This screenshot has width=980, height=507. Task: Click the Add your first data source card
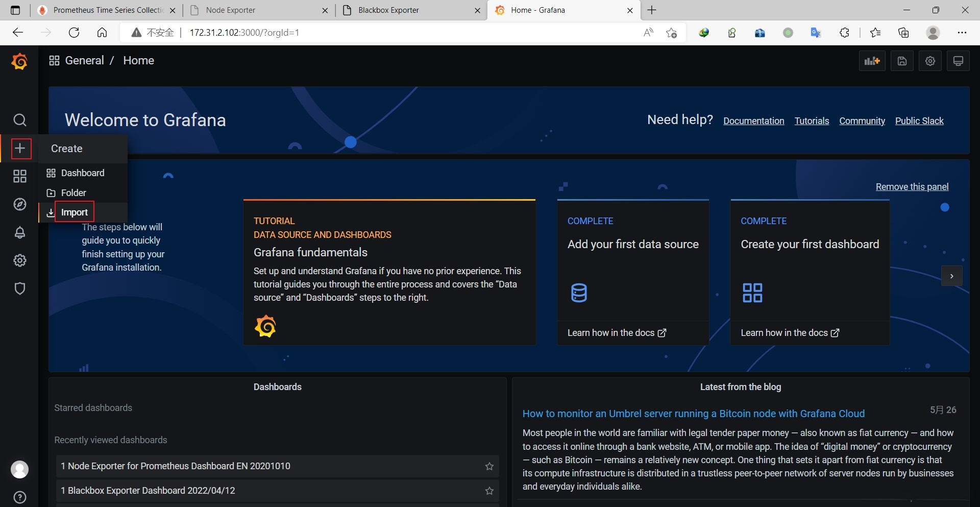(x=633, y=272)
